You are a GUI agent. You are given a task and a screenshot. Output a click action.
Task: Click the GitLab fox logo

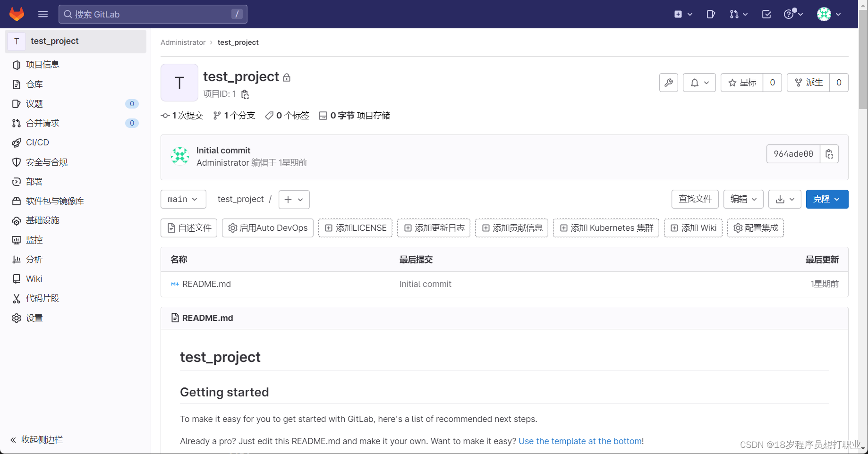17,14
